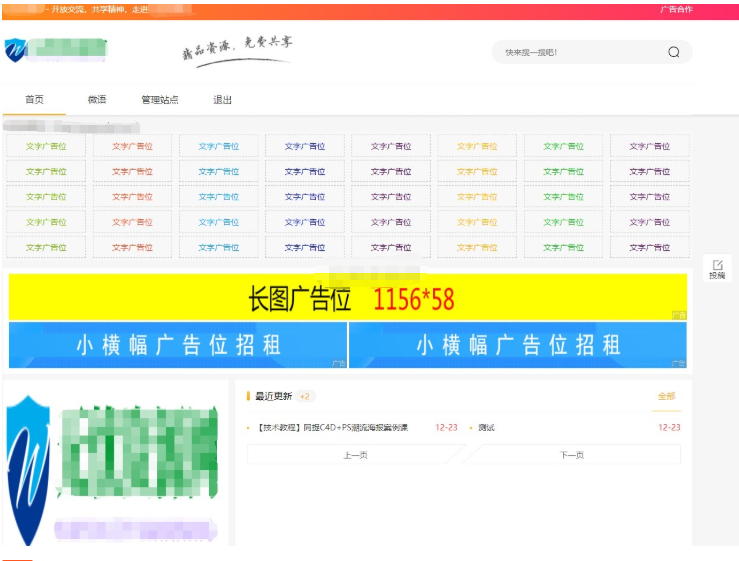The height and width of the screenshot is (561, 739).
Task: Open the 测试 post link
Action: (486, 428)
